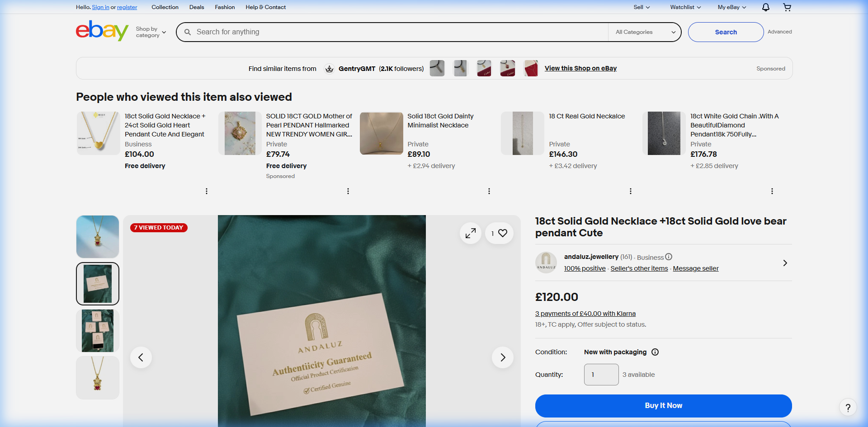The height and width of the screenshot is (427, 868).
Task: Go to the Fashion menu item
Action: coord(225,7)
